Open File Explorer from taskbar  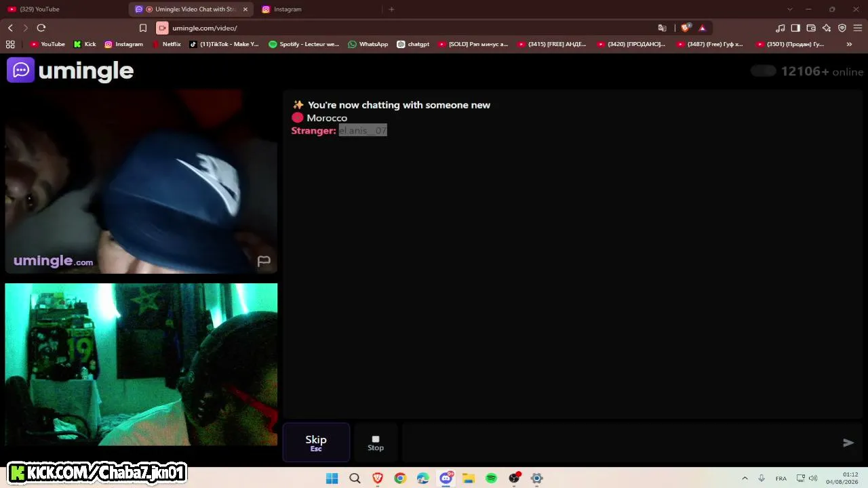[x=469, y=479]
